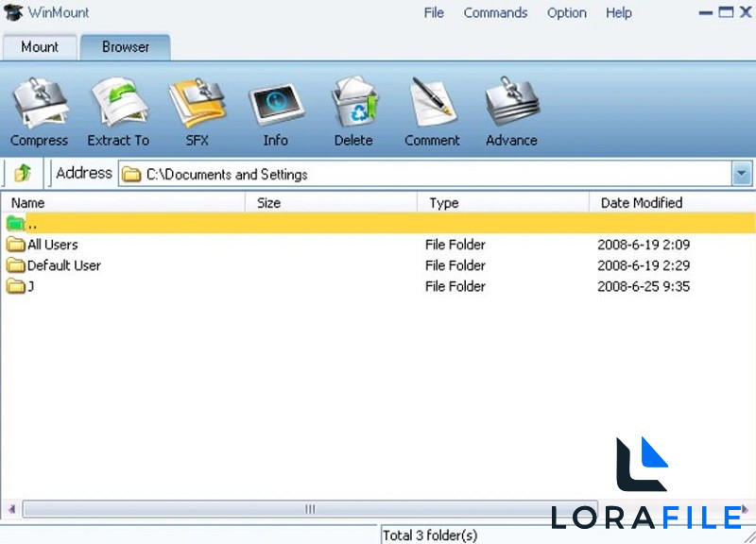
Task: Open the File menu
Action: (434, 12)
